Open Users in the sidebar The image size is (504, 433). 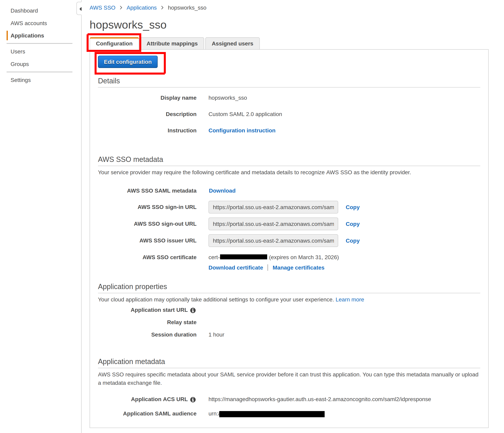[18, 51]
